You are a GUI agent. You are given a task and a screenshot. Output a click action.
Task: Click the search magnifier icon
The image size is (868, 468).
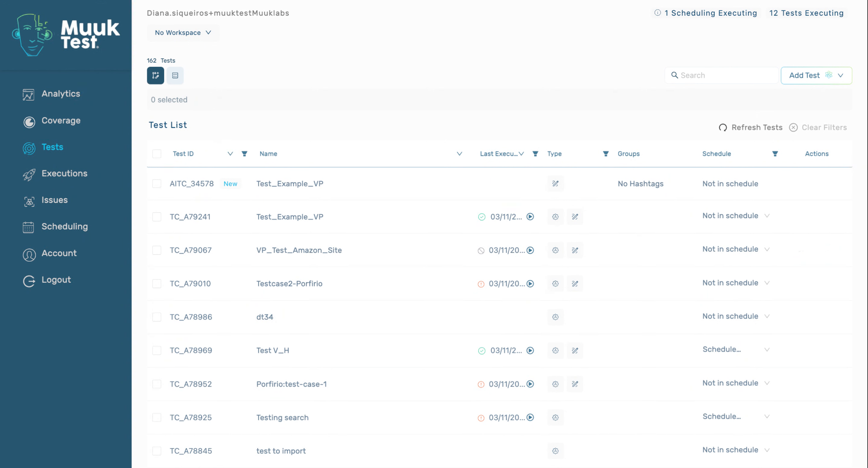tap(675, 75)
